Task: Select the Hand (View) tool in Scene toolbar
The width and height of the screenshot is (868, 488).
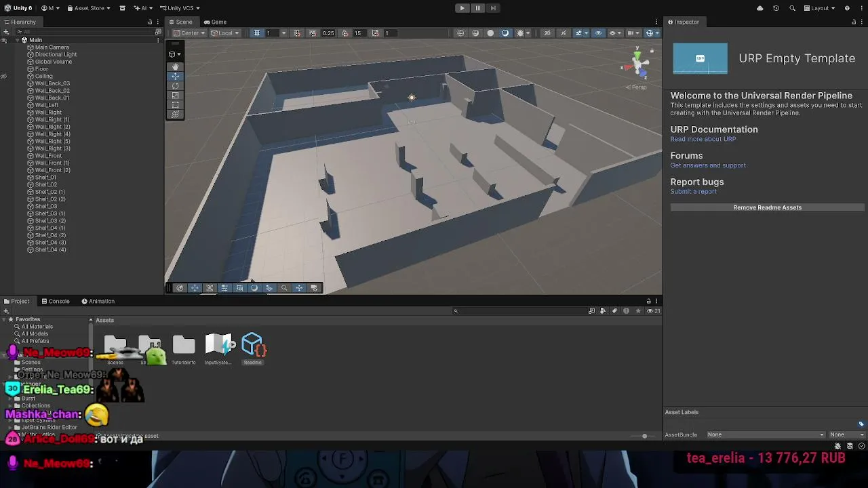Action: pos(176,66)
